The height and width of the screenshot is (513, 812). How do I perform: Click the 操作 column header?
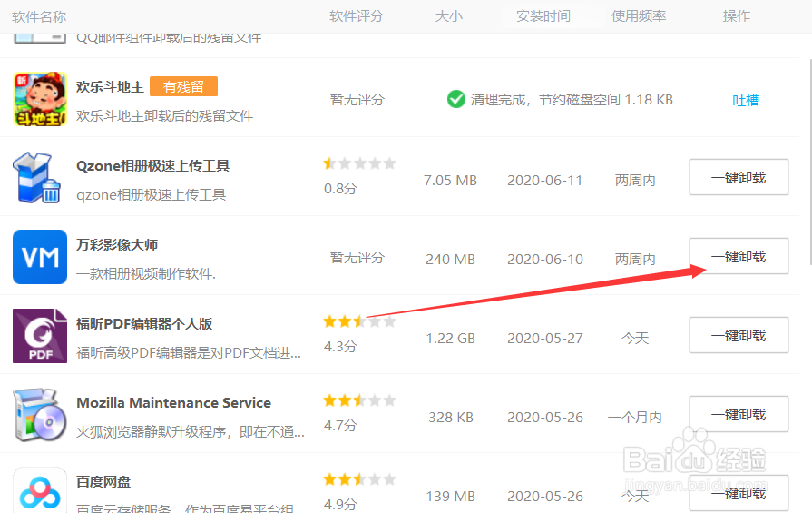(737, 16)
